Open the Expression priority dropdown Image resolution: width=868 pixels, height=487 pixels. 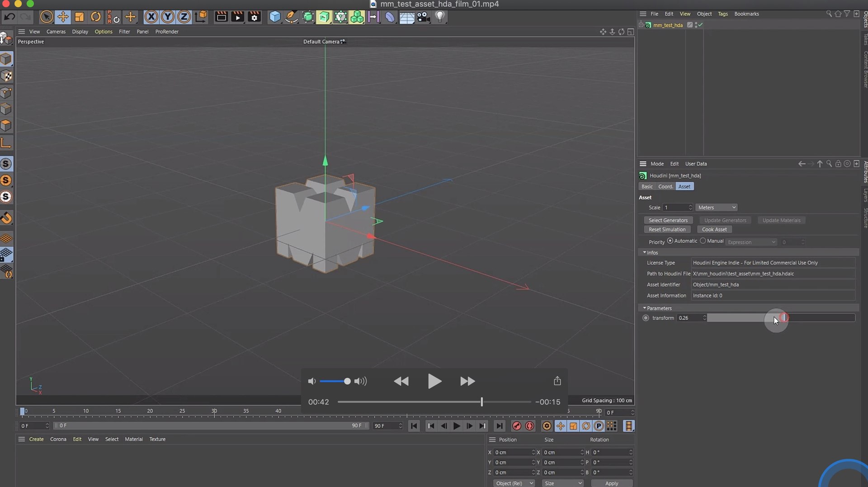[x=751, y=242]
